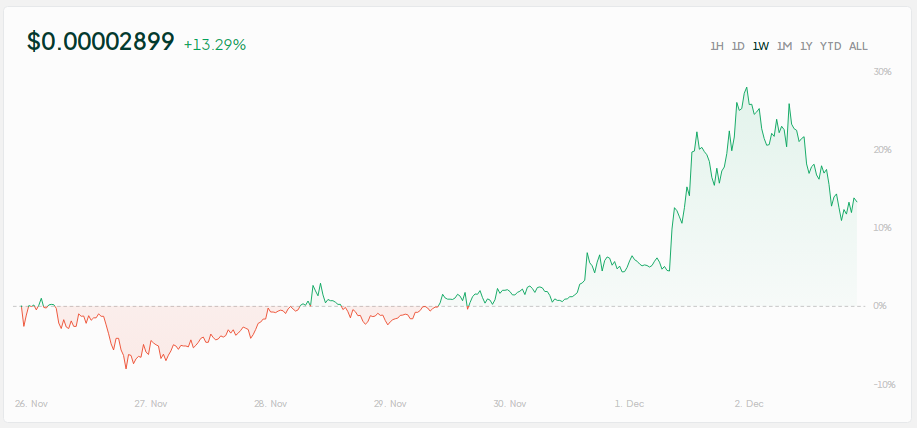Screen dimensions: 917x428
Task: Click the 1. Dec date label
Action: coord(629,404)
